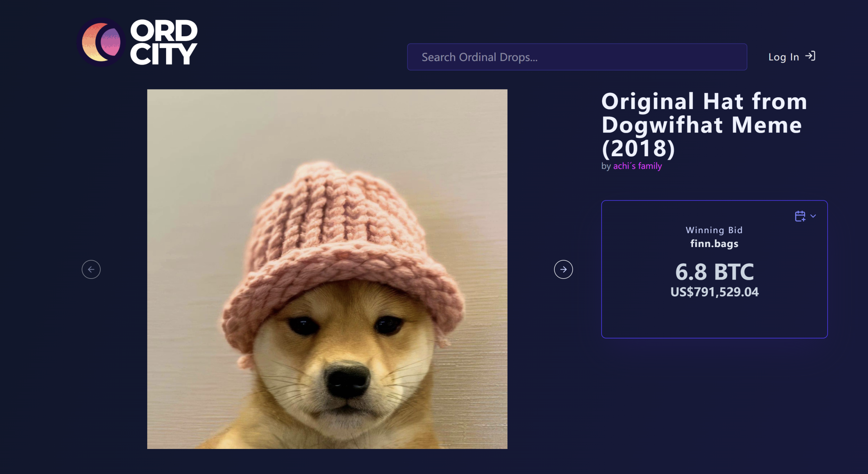Click the add-to-calendar icon
Image resolution: width=868 pixels, height=474 pixels.
click(800, 216)
